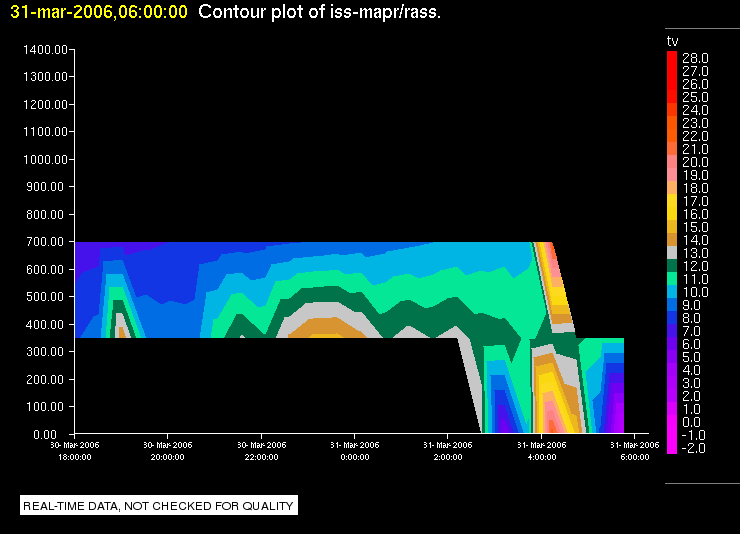The image size is (740, 534).
Task: Click the 30-Mar-2006 22:00:00 time label
Action: 261,451
